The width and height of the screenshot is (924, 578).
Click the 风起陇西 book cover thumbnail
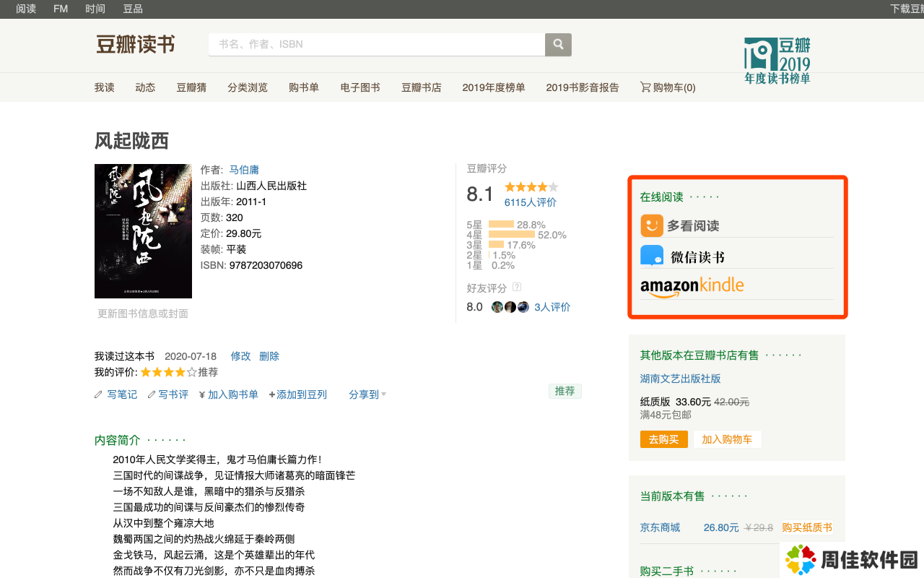(x=143, y=231)
